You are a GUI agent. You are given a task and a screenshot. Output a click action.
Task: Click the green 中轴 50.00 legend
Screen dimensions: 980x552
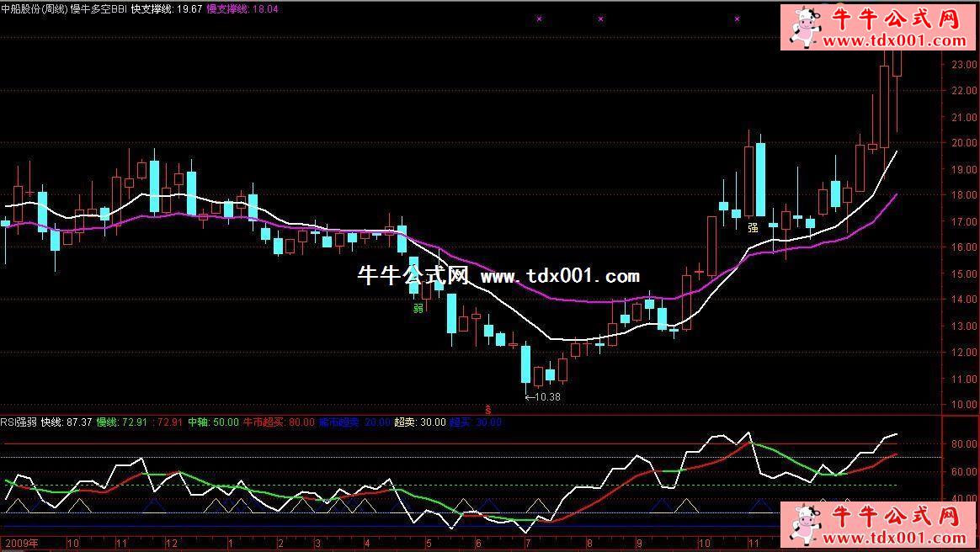[x=213, y=422]
